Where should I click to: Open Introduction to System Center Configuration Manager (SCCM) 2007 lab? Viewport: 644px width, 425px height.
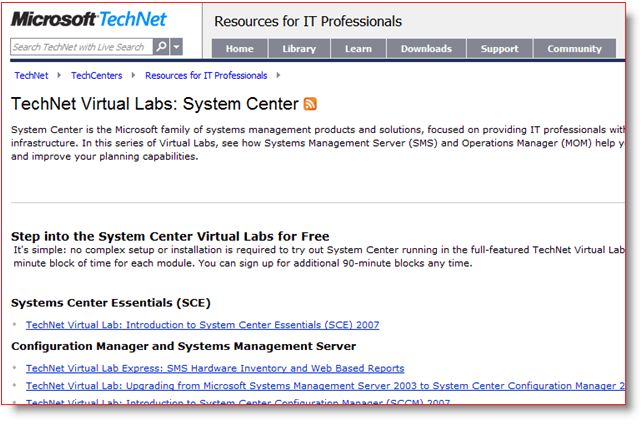point(238,402)
